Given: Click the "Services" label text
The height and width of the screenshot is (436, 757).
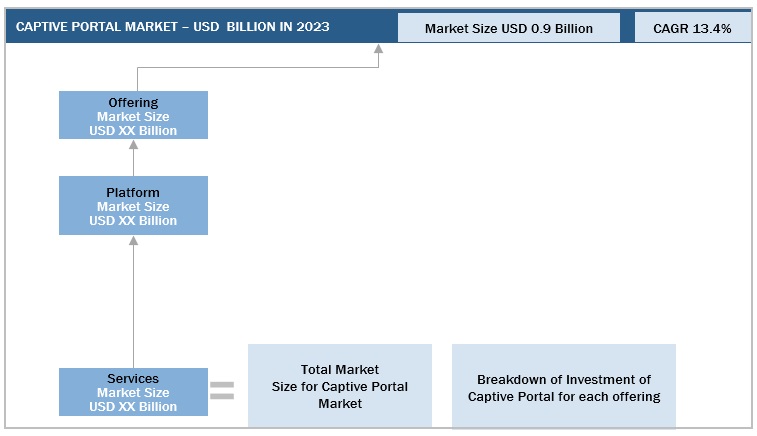Looking at the screenshot, I should tap(133, 379).
